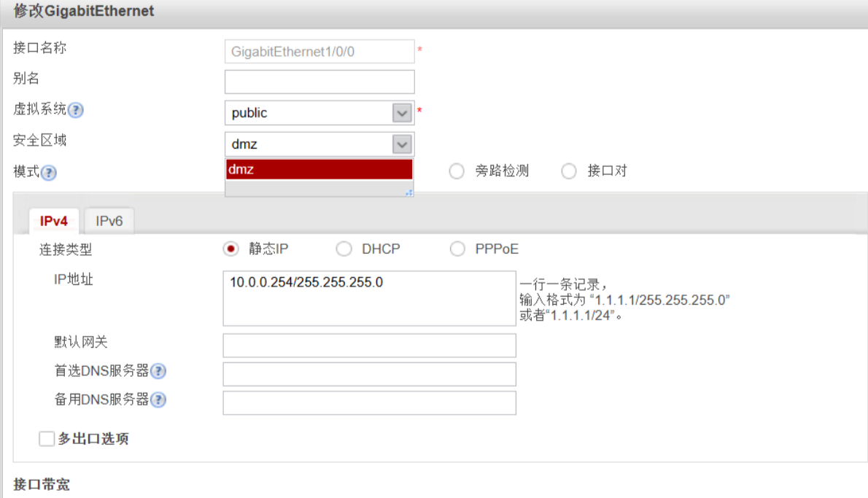Viewport: 868px width, 498px height.
Task: Click the 别名 alias input field
Action: 319,82
